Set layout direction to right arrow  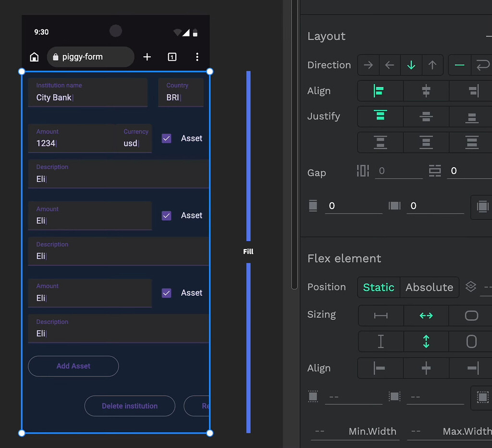(368, 65)
